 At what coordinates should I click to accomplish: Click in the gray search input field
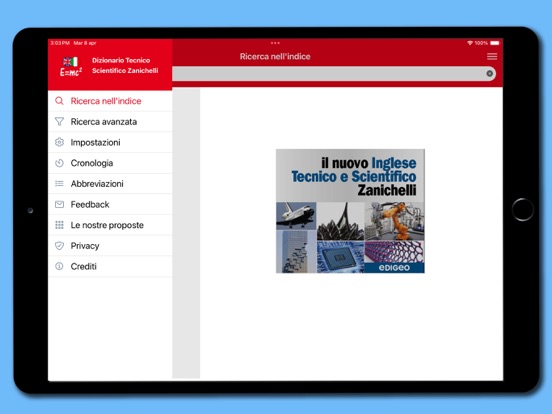334,74
